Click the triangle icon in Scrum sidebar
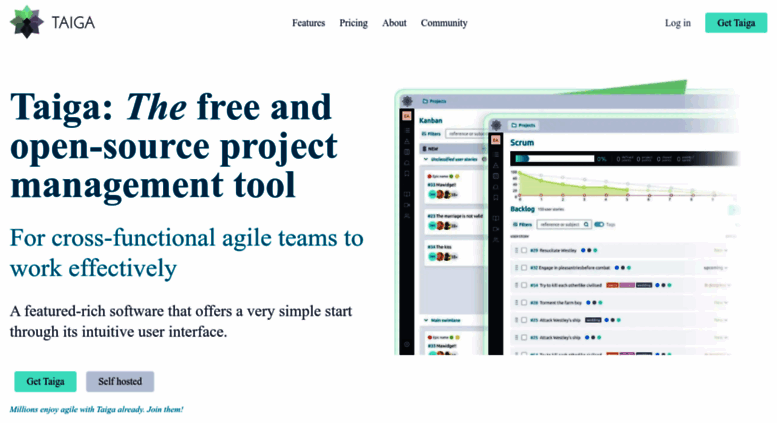 496,165
